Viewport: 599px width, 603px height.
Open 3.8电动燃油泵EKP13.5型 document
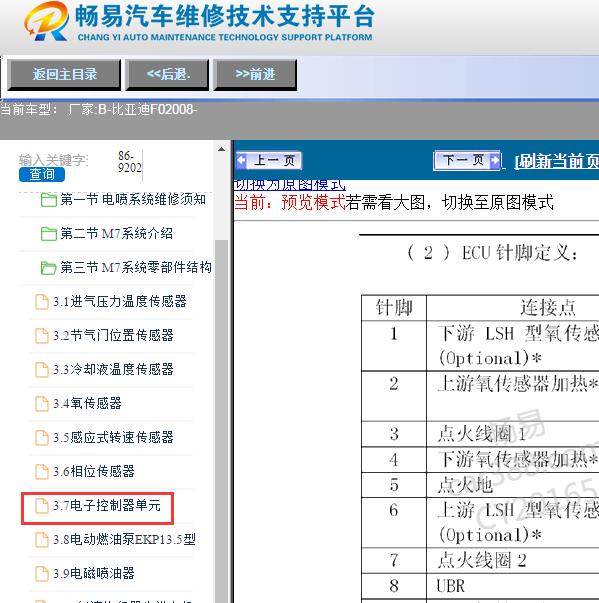coord(124,539)
